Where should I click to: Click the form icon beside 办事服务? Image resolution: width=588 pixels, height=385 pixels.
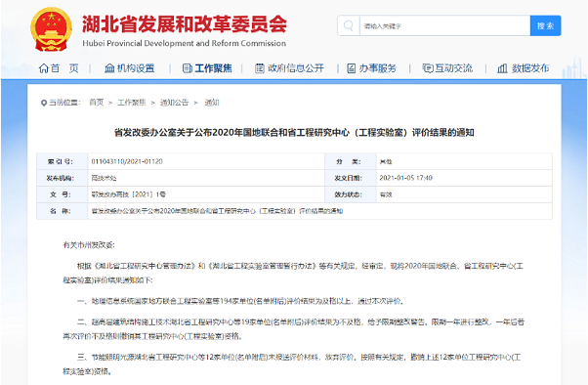pyautogui.click(x=351, y=68)
